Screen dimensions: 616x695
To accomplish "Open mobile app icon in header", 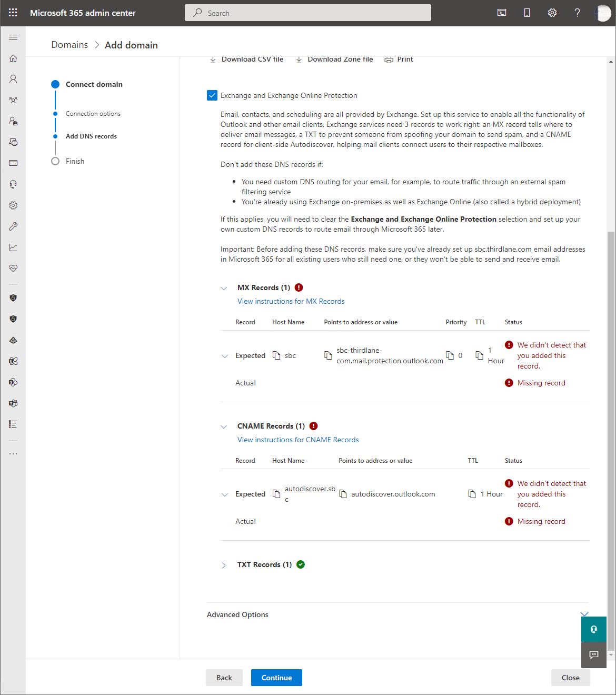I will tap(527, 13).
